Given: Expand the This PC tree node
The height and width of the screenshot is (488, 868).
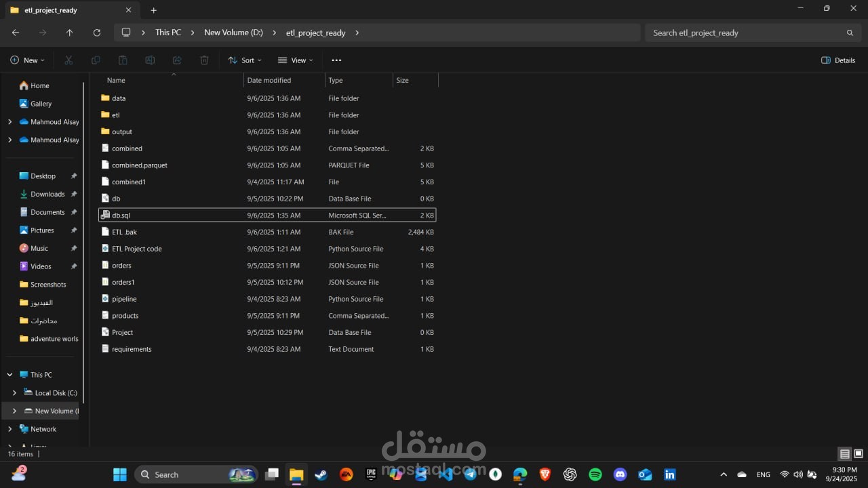Looking at the screenshot, I should click(9, 375).
